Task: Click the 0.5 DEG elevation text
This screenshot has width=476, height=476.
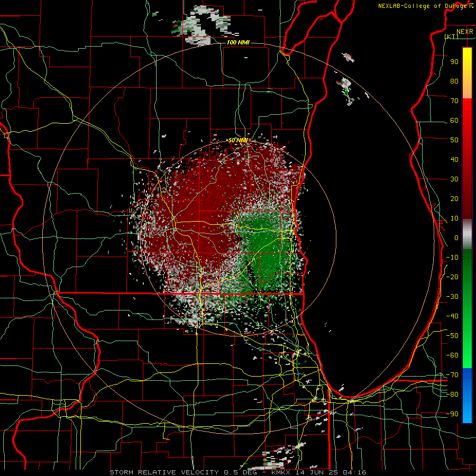Action: tap(241, 472)
